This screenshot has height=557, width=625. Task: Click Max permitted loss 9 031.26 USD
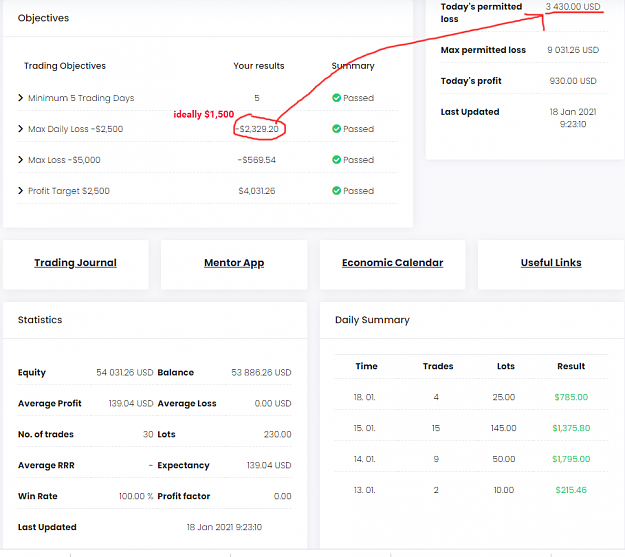pyautogui.click(x=573, y=50)
